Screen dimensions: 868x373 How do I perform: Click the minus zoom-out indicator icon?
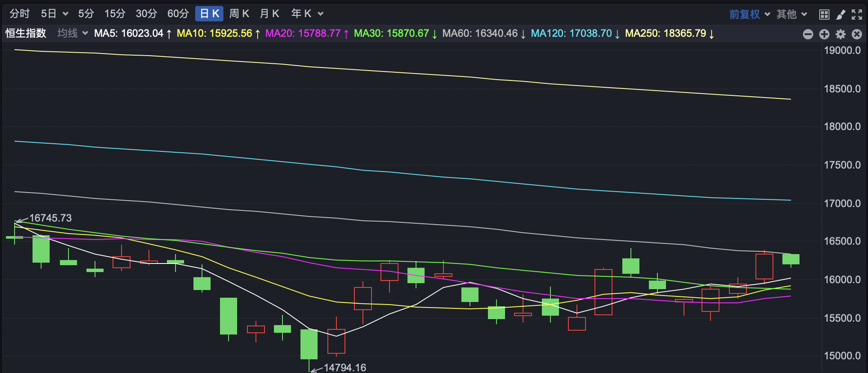pyautogui.click(x=808, y=34)
